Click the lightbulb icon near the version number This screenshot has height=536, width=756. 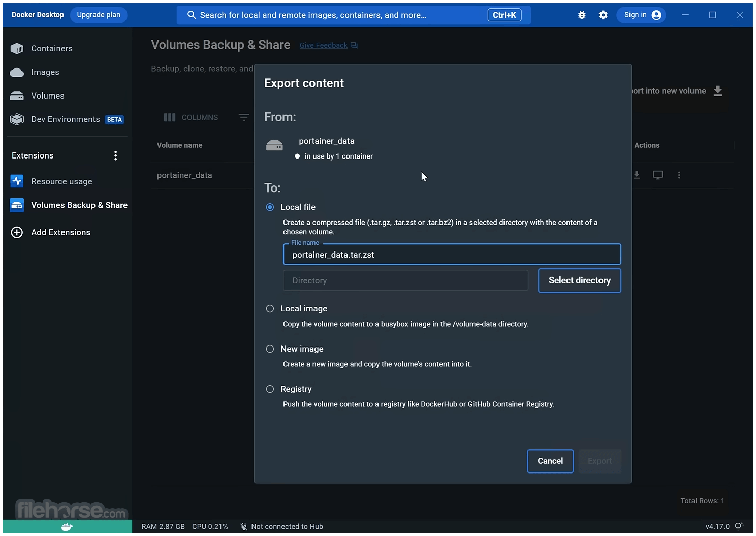coord(739,526)
